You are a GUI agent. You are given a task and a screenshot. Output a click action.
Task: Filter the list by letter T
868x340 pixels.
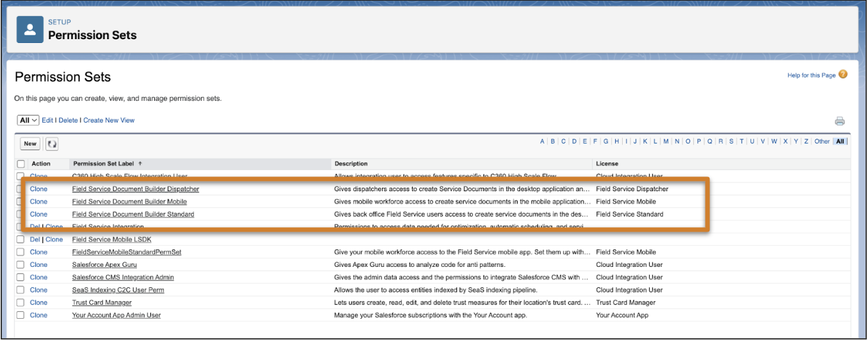coord(742,141)
